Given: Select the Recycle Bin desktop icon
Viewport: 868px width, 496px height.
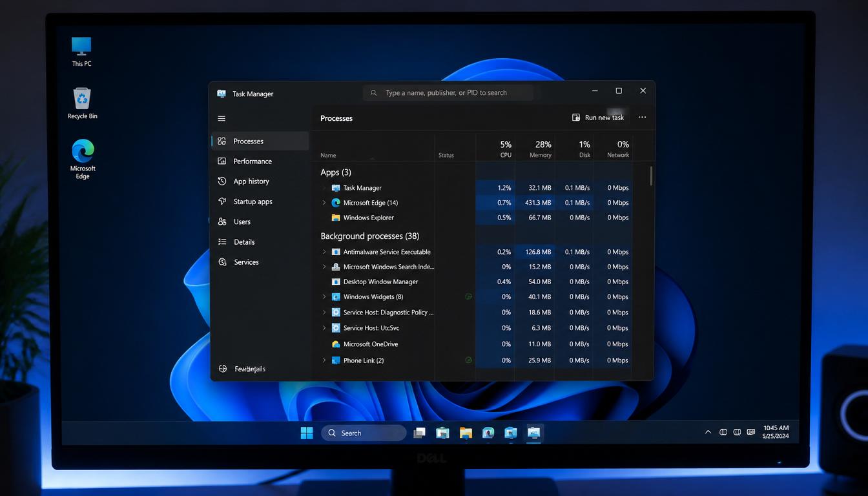Looking at the screenshot, I should (x=82, y=104).
